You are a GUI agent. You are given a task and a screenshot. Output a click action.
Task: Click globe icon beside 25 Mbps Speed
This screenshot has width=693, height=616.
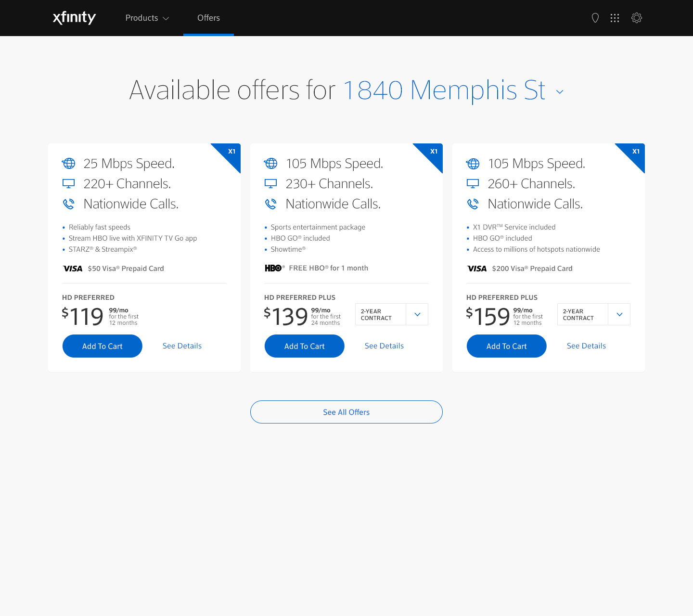[69, 164]
